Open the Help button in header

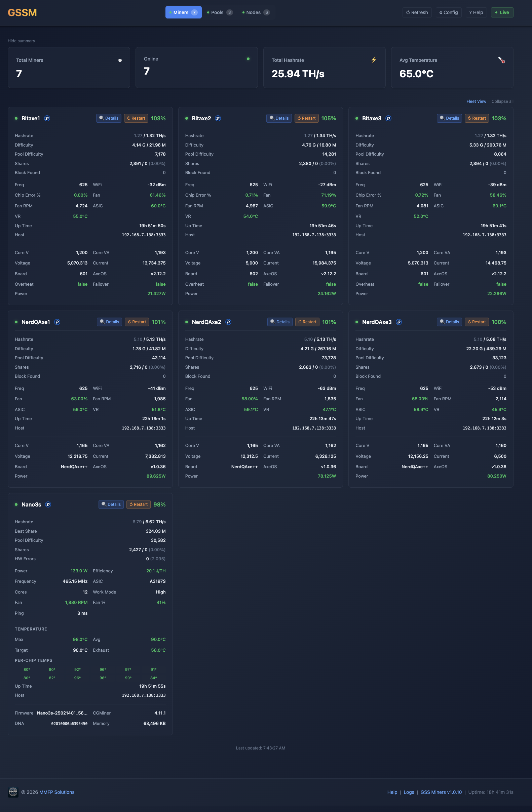(x=476, y=12)
